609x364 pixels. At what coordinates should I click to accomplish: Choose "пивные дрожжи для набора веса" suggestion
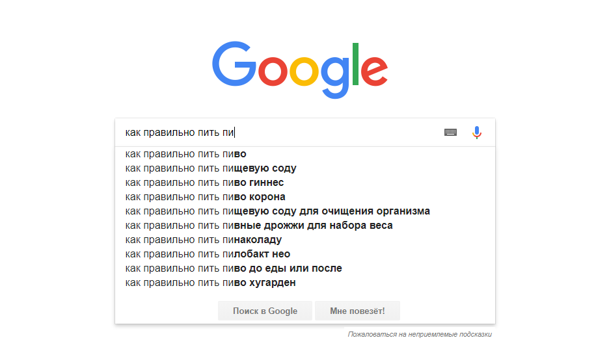coord(259,226)
